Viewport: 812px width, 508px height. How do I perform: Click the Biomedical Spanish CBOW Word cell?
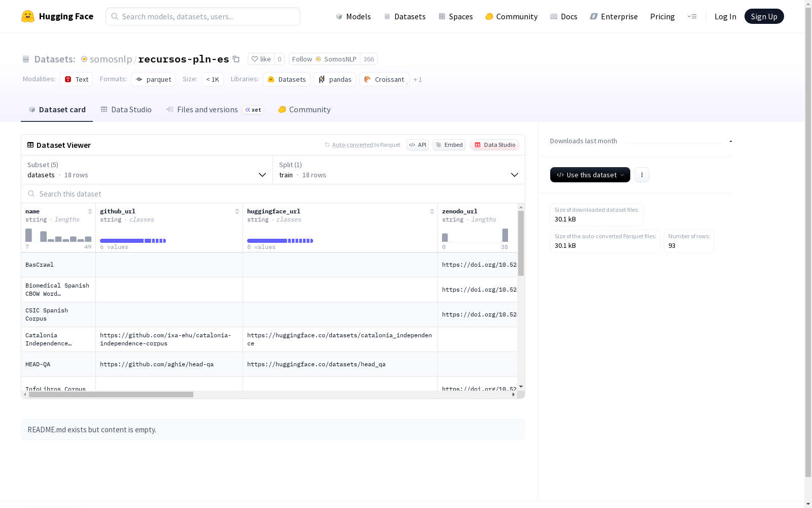click(58, 290)
